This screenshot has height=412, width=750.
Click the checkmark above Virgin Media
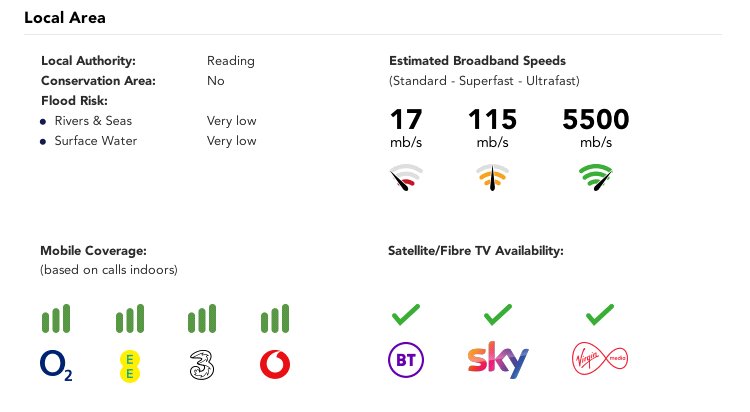600,314
